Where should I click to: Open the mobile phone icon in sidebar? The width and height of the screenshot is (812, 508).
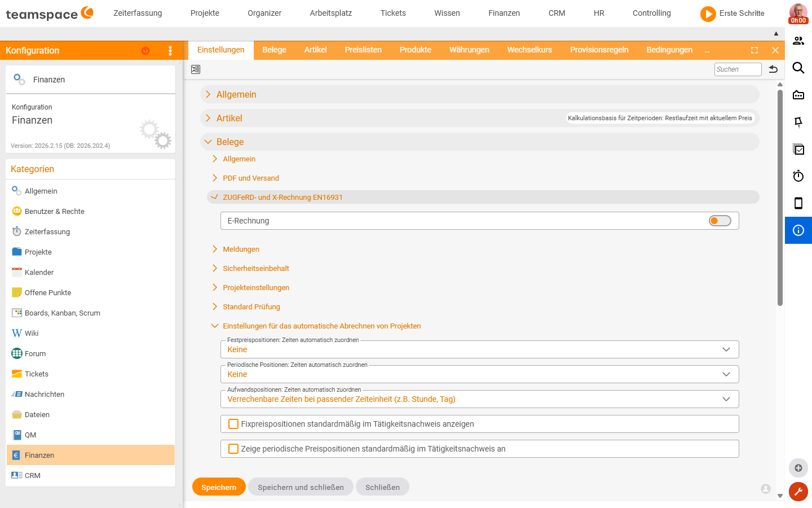click(x=798, y=203)
